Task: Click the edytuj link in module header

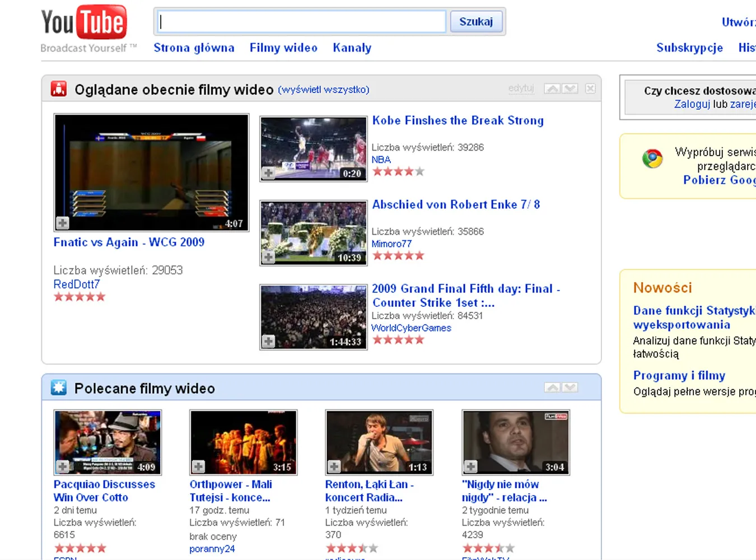Action: point(521,88)
